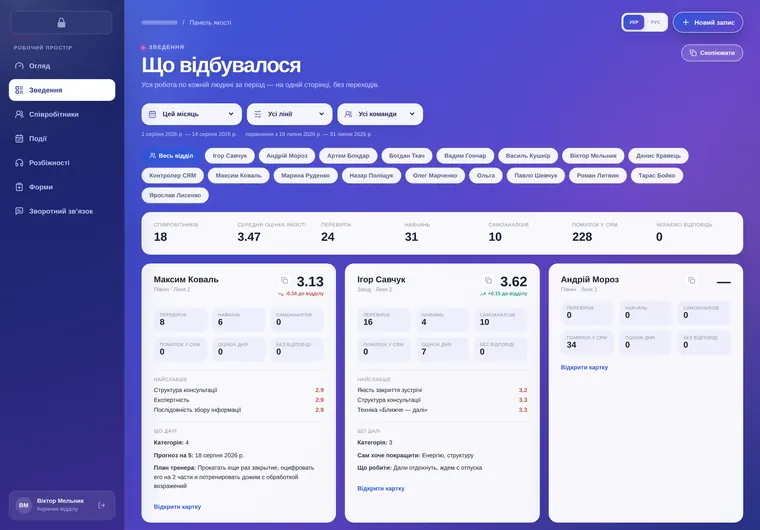Viewport: 760px width, 530px height.
Task: Click the Середня оцінка якості value 3.47
Action: pyautogui.click(x=249, y=237)
